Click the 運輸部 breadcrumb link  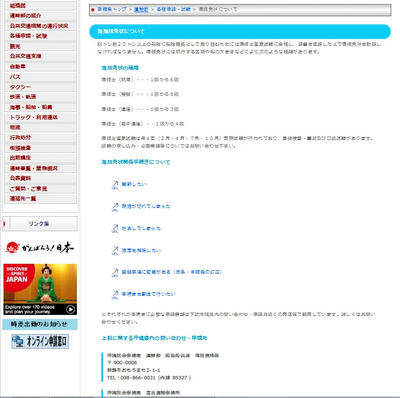click(x=141, y=10)
